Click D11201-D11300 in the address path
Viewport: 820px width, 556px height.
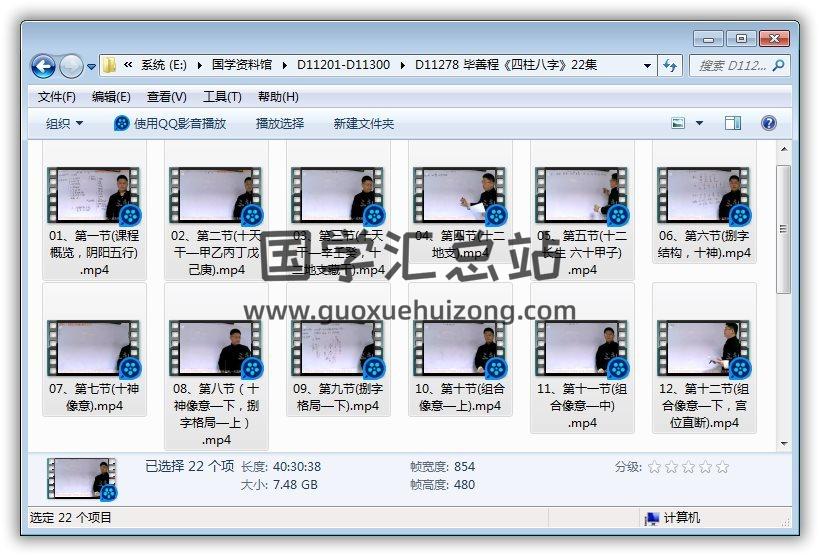click(x=343, y=65)
